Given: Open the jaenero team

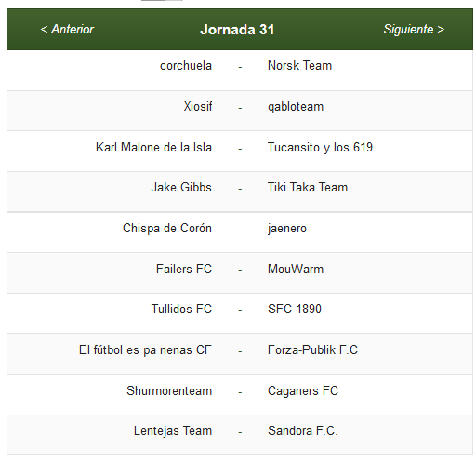Looking at the screenshot, I should click(x=287, y=229).
